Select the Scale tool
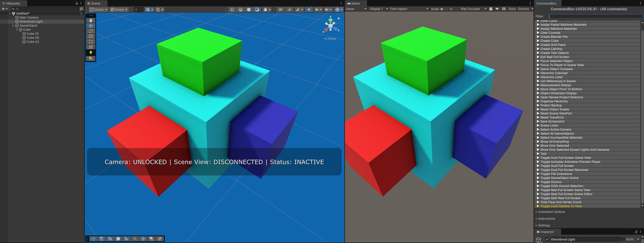The image size is (644, 243). (91, 36)
